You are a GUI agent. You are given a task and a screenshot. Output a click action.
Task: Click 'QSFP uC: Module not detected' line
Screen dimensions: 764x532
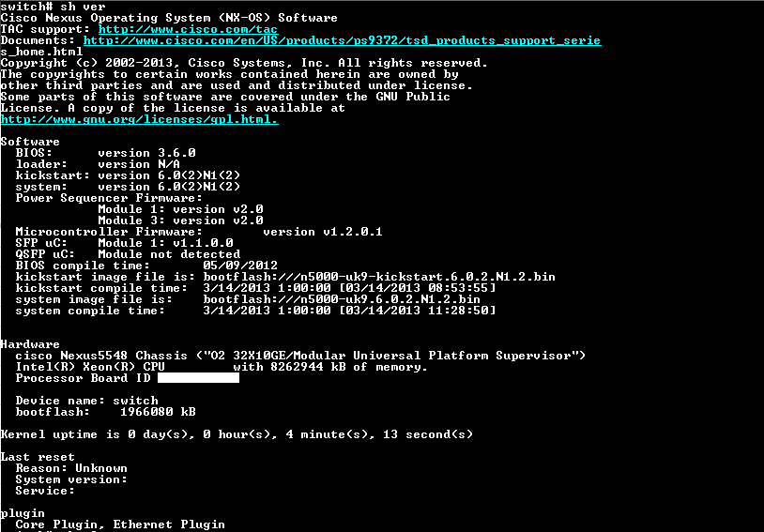click(128, 254)
